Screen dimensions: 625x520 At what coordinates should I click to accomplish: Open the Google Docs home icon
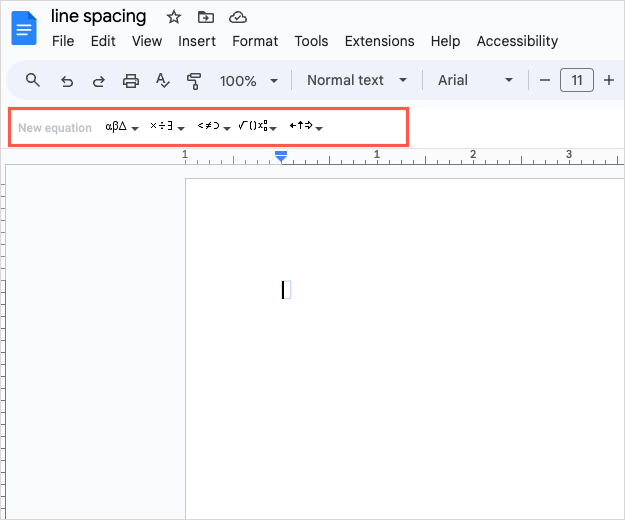coord(24,28)
